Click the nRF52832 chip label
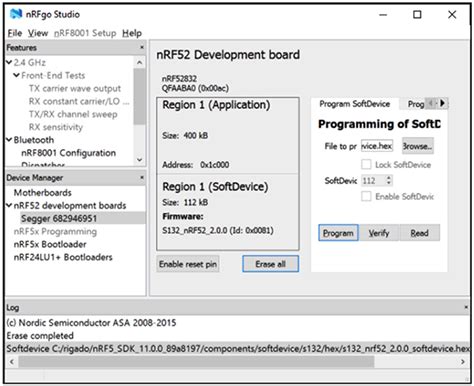The height and width of the screenshot is (386, 474). [x=179, y=79]
